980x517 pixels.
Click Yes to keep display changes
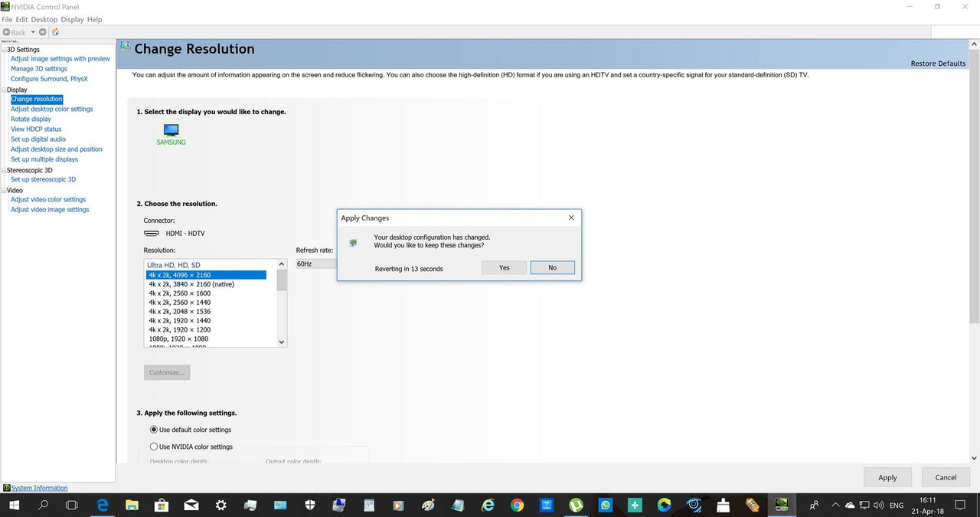point(504,267)
